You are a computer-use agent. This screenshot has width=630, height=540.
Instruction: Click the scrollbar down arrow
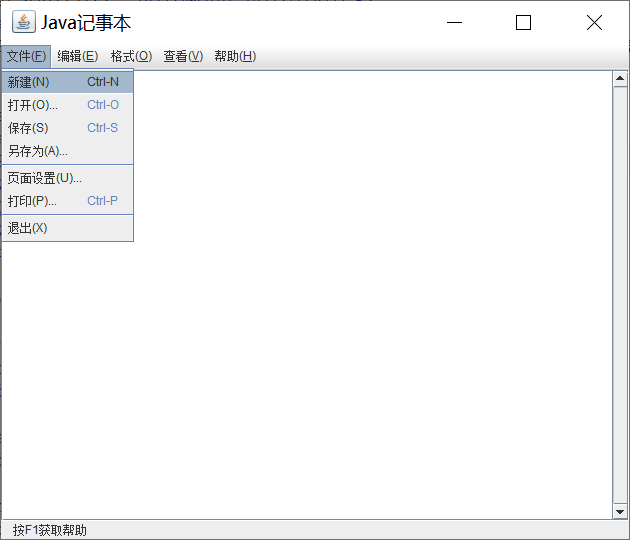[620, 511]
